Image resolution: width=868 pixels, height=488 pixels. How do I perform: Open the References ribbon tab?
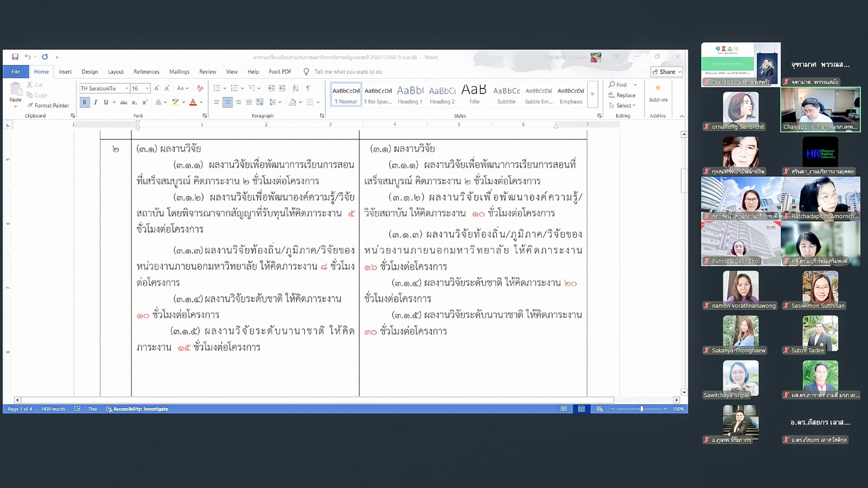146,72
